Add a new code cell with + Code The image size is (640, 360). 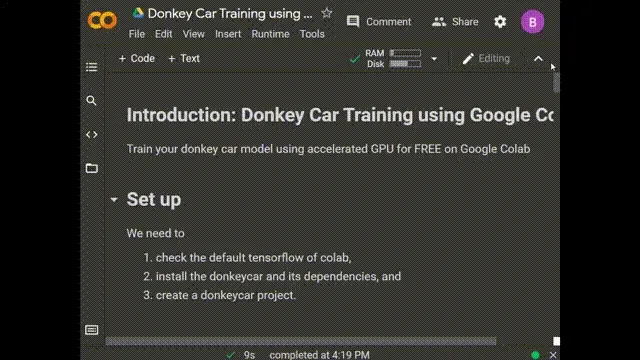pos(137,58)
